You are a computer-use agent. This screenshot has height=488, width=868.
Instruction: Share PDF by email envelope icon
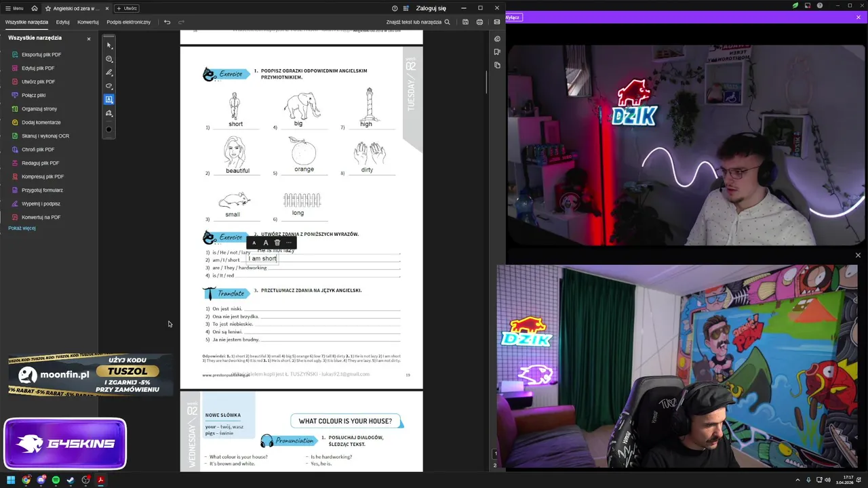coord(496,22)
